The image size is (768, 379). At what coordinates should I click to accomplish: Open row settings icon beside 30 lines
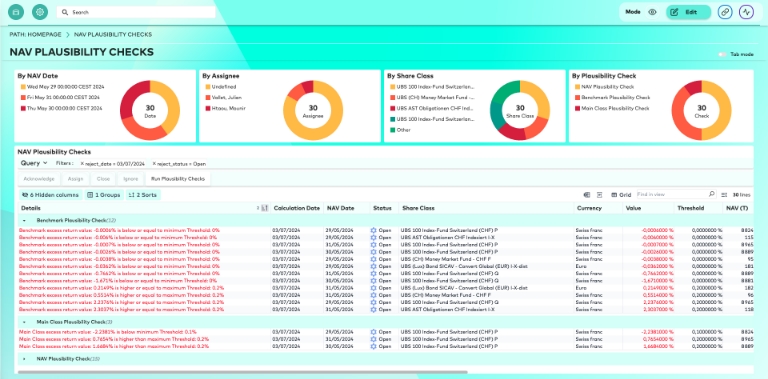click(x=724, y=195)
